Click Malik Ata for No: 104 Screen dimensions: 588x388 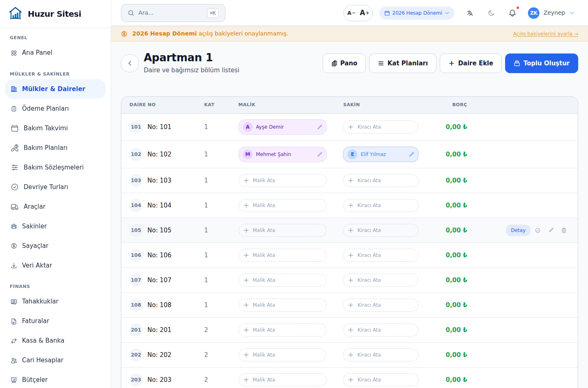283,205
